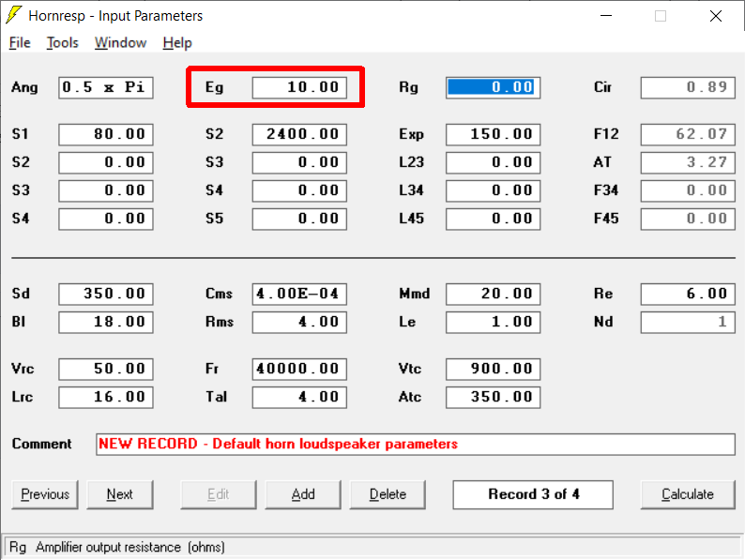
Task: Click the Nd value box showing 1
Action: (688, 322)
